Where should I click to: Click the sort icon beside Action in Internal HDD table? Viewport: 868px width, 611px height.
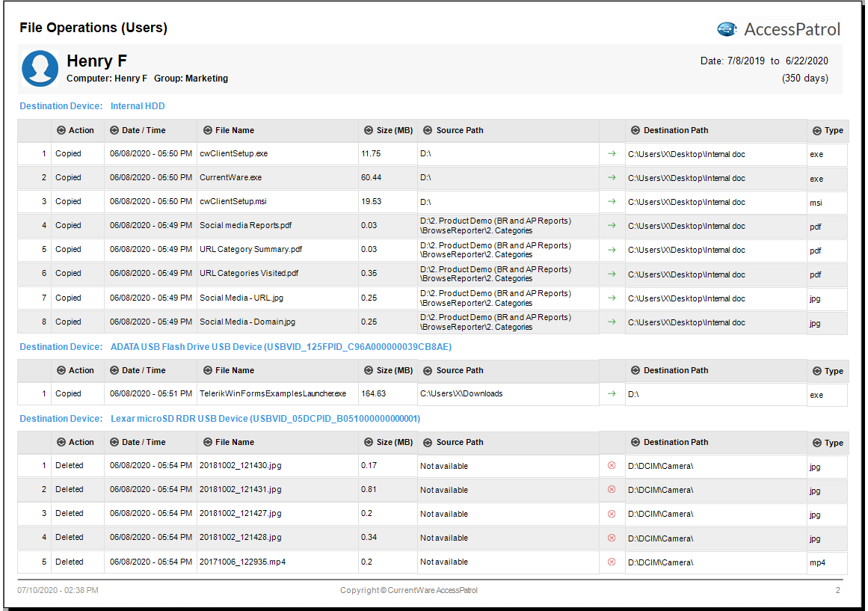[x=61, y=130]
